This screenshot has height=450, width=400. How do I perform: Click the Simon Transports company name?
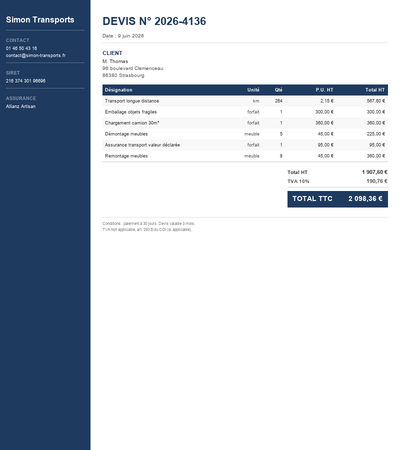(x=40, y=20)
